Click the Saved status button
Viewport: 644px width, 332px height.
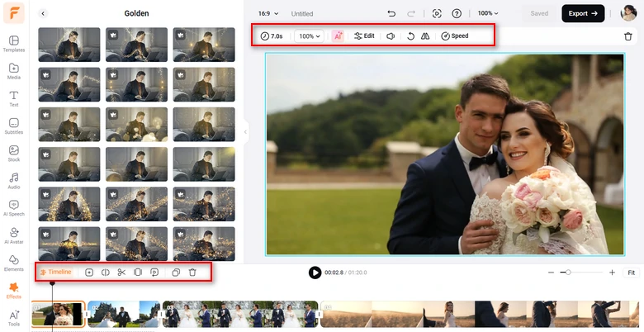click(539, 13)
